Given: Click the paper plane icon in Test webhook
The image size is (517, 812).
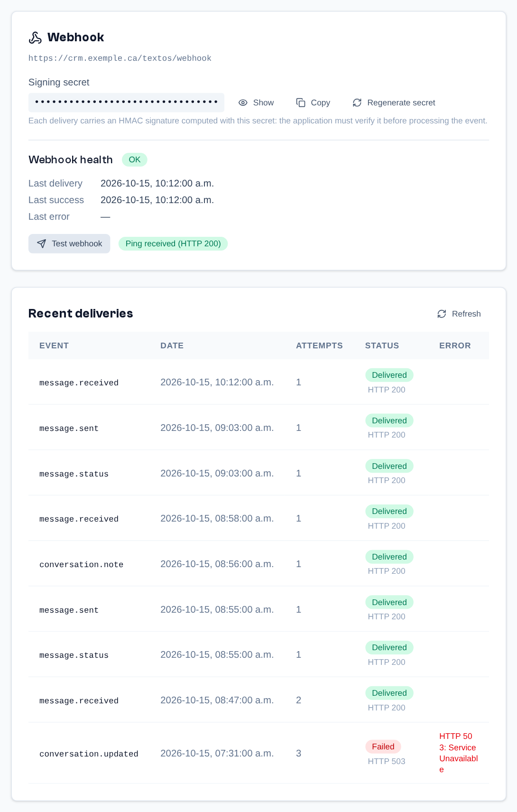Looking at the screenshot, I should point(42,243).
